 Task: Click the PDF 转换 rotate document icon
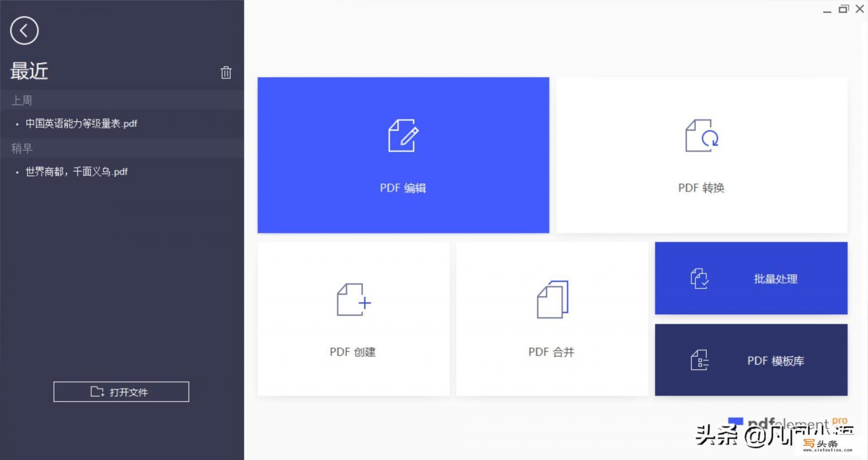coord(702,136)
